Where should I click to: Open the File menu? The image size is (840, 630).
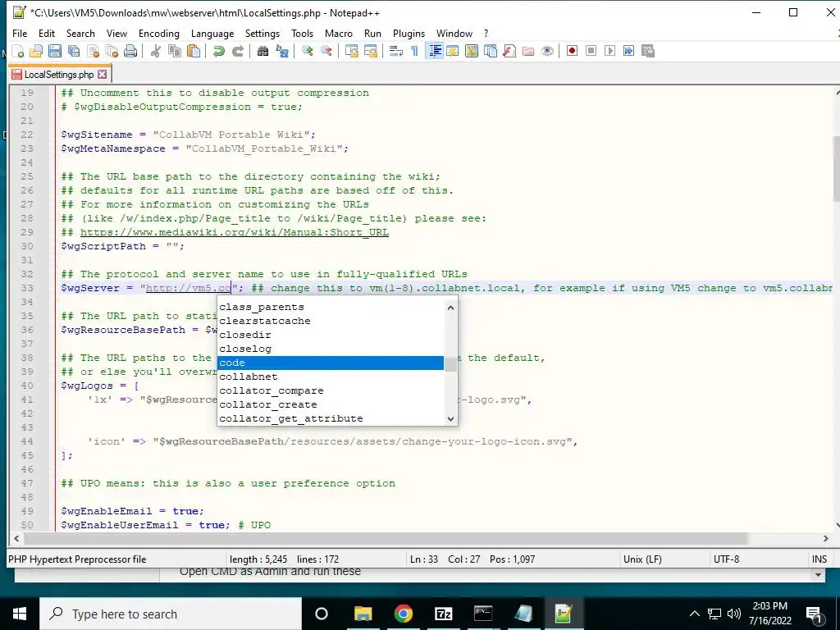click(20, 33)
